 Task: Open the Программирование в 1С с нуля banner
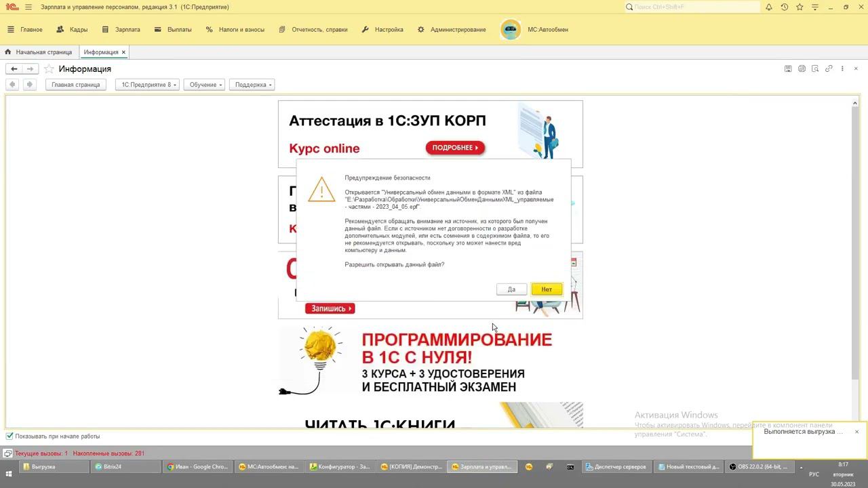tap(431, 361)
